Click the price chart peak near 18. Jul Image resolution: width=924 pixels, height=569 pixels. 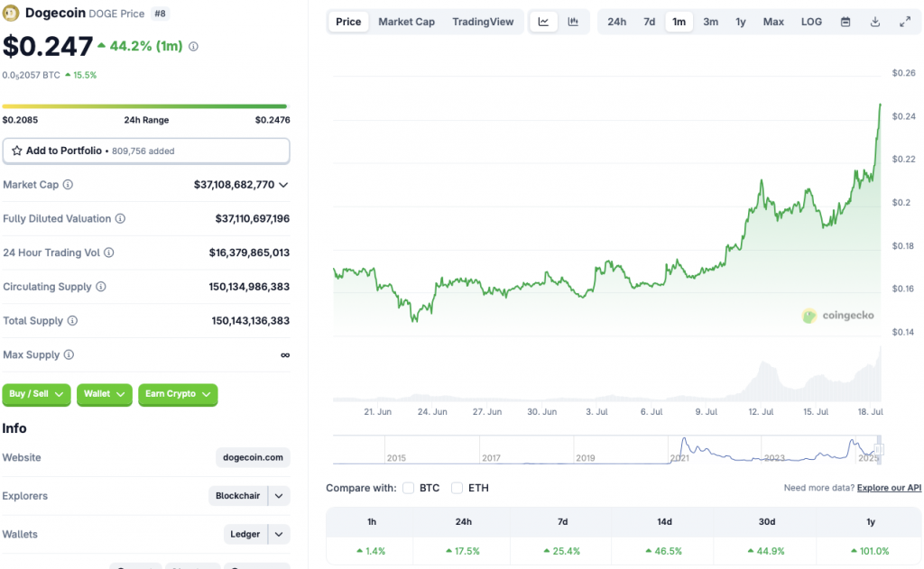click(880, 106)
